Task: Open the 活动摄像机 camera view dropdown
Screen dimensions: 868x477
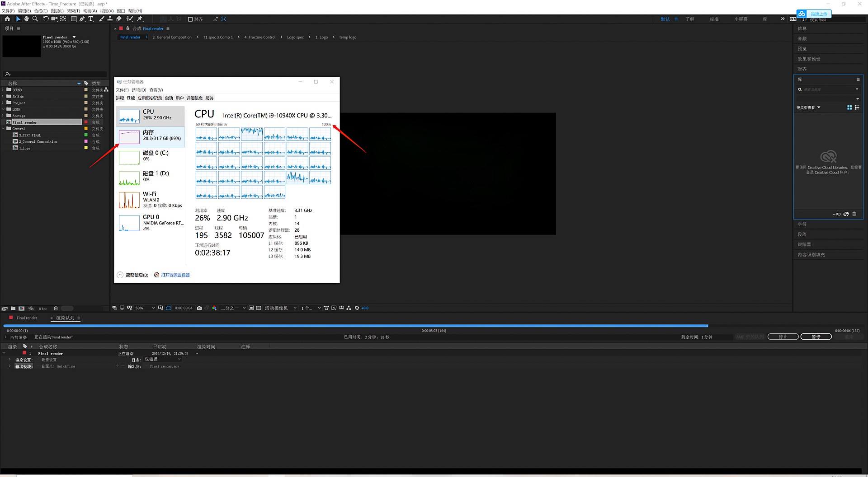Action: coord(281,308)
